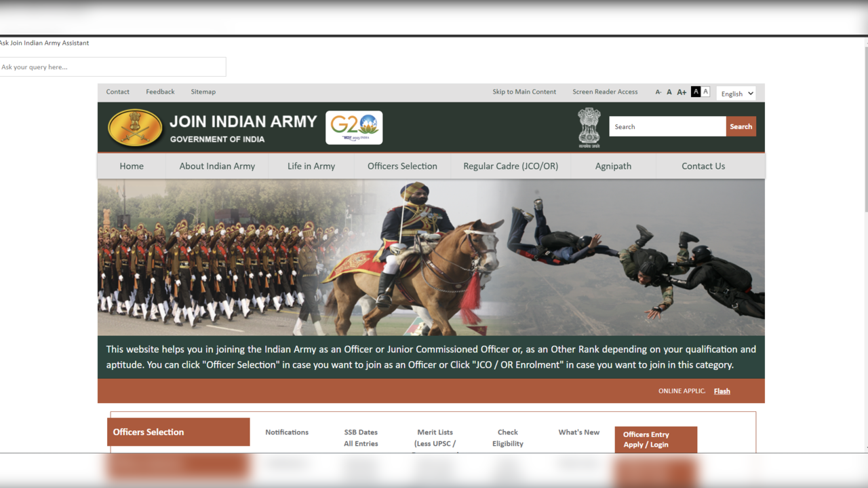The image size is (868, 488).
Task: Switch to the Notifications tab
Action: (x=286, y=432)
